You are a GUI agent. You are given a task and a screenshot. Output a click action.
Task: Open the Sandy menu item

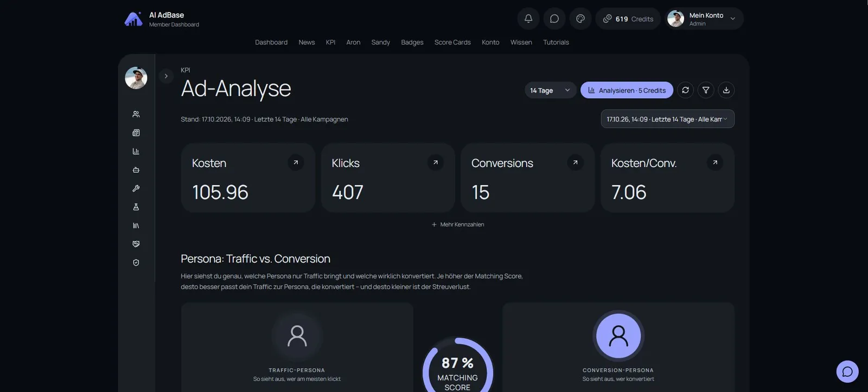[380, 42]
